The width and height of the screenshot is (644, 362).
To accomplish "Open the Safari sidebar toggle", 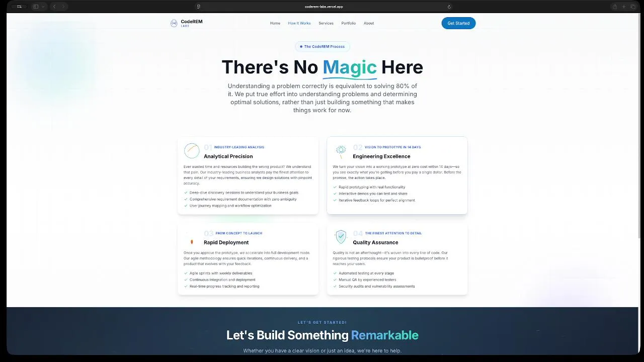I will click(36, 7).
